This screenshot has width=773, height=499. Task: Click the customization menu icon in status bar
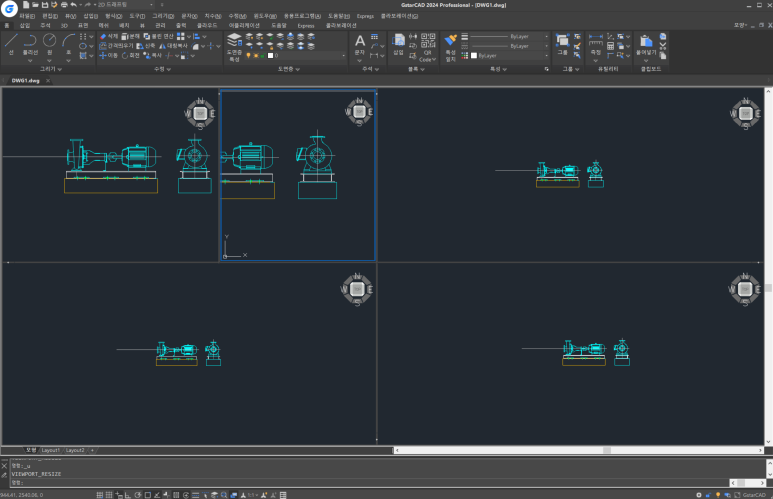click(x=283, y=495)
